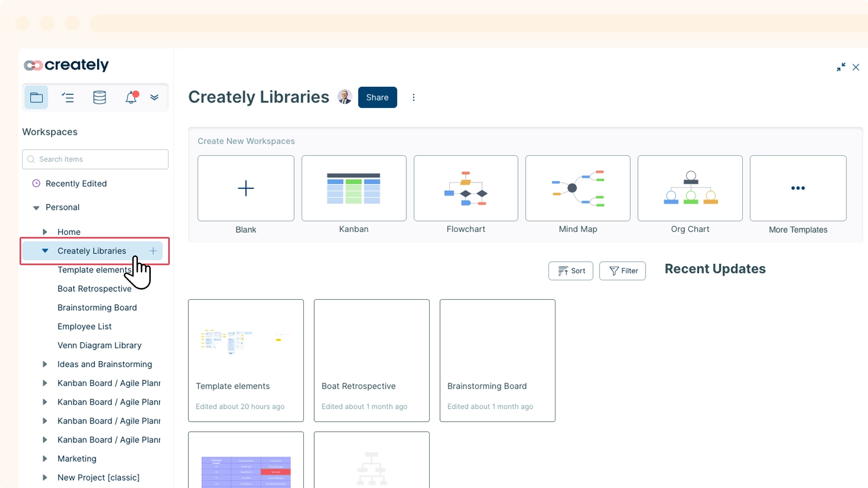This screenshot has width=868, height=488.
Task: Click 'Edited about 20 hours ago' text
Action: point(240,407)
